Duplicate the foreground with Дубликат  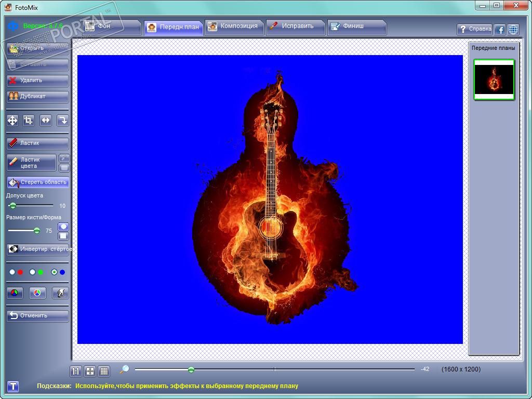point(37,96)
